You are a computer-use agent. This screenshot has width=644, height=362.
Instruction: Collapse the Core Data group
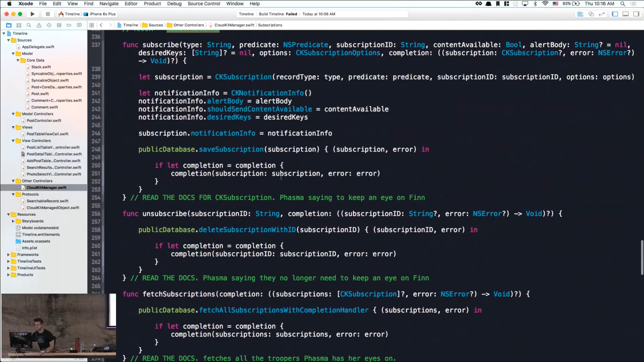[x=18, y=60]
